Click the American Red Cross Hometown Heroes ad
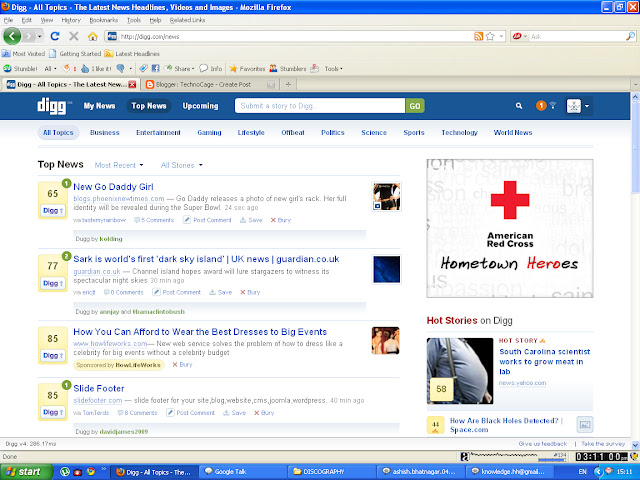640x480 pixels. [x=510, y=228]
